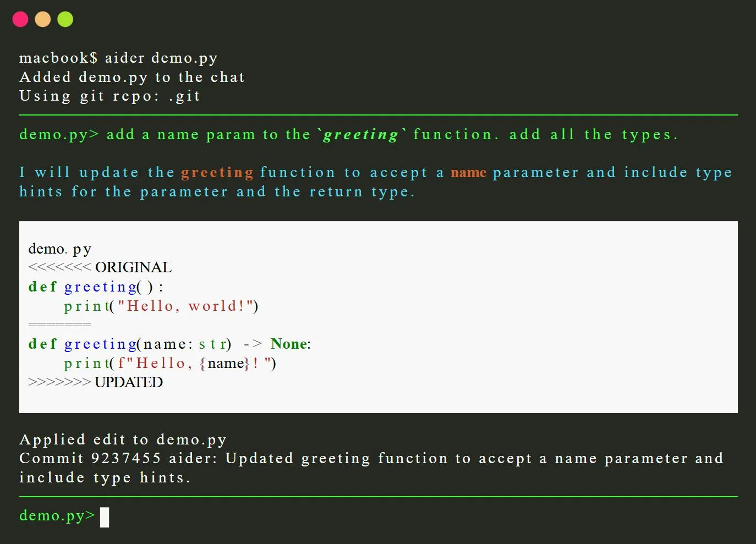Viewport: 756px width, 544px height.
Task: Click the yellow minimize window dot
Action: point(43,19)
